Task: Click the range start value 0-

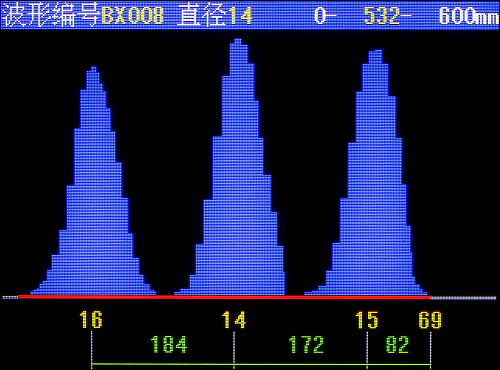Action: coord(325,15)
